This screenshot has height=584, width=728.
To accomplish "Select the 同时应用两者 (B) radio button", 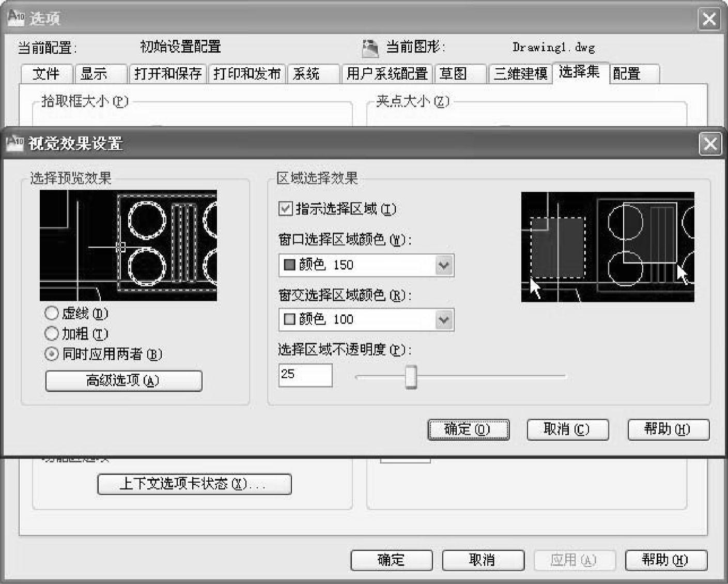I will (x=52, y=354).
